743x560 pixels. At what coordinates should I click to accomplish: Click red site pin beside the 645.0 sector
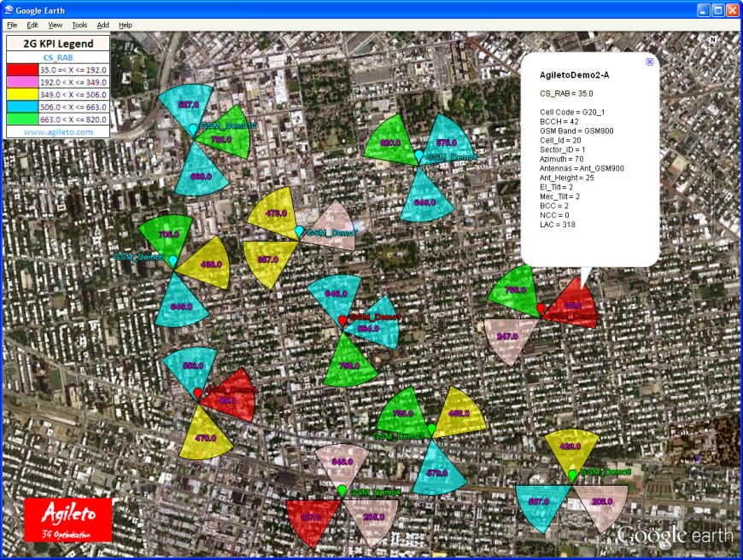tap(343, 320)
